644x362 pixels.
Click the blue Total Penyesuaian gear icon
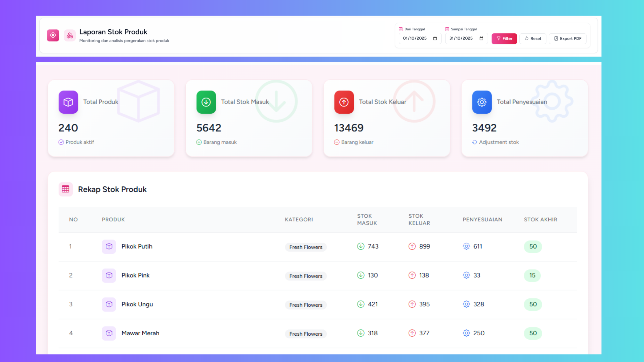pyautogui.click(x=482, y=102)
